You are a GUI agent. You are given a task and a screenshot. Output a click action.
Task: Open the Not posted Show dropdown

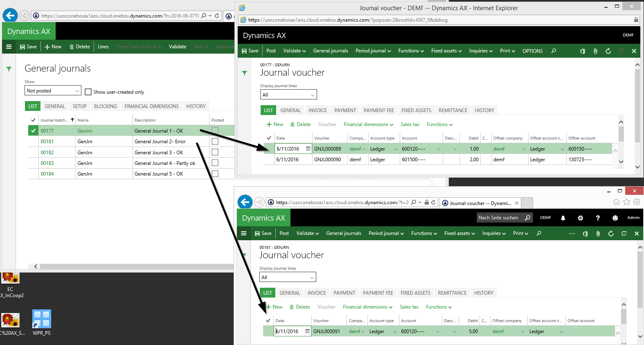(53, 91)
